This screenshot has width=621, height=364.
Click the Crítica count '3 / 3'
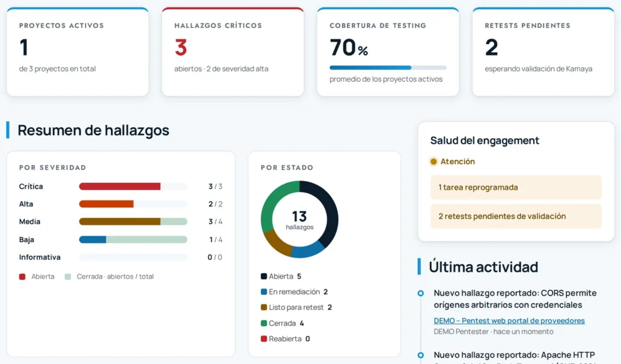click(x=215, y=187)
